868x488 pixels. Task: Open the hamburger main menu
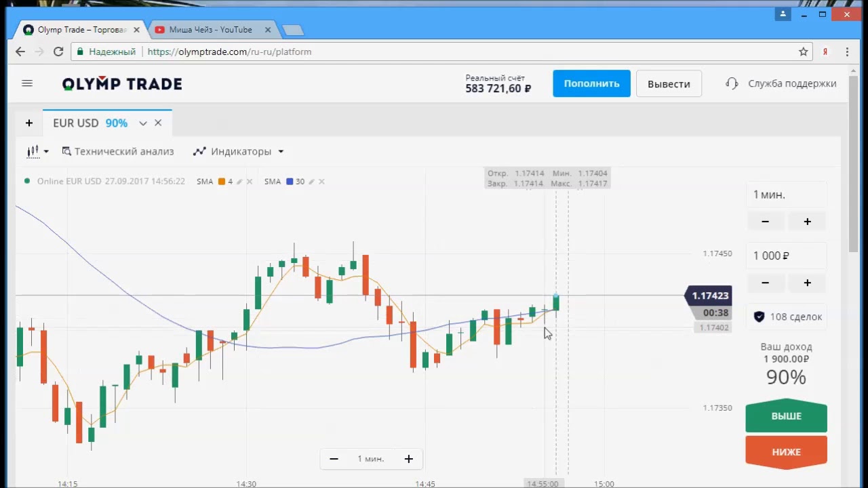pyautogui.click(x=27, y=83)
